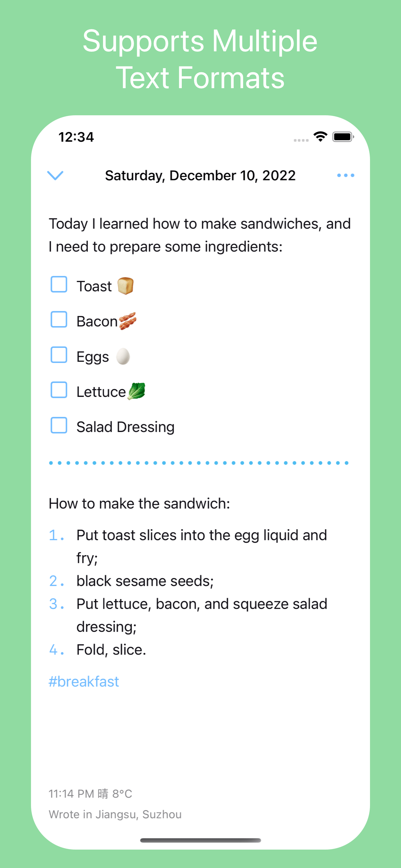
Task: Tap the egg emoji icon
Action: [123, 356]
